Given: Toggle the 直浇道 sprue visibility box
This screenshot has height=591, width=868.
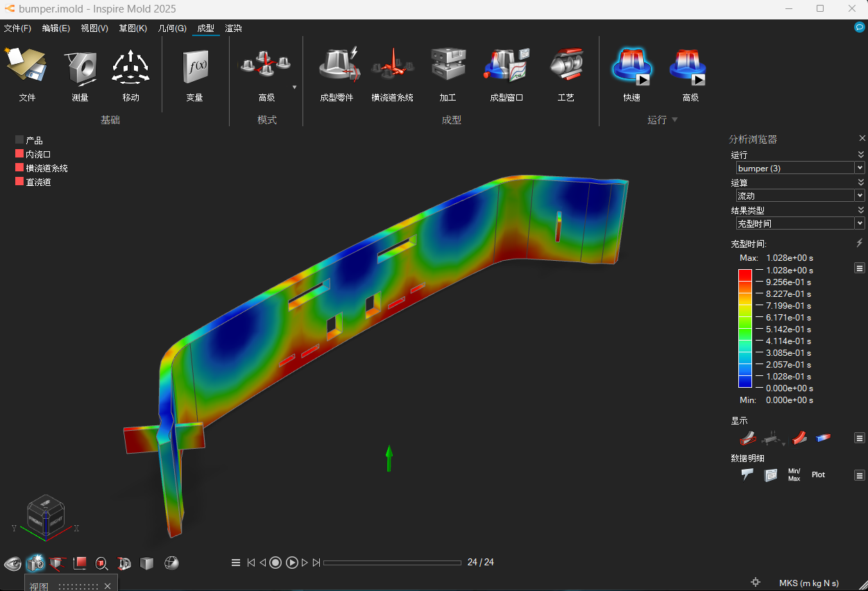Looking at the screenshot, I should tap(19, 182).
